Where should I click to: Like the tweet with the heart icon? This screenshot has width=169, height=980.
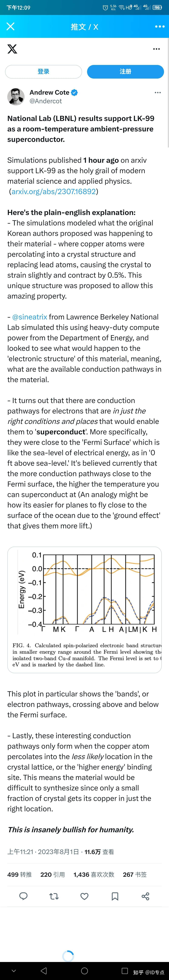click(85, 896)
